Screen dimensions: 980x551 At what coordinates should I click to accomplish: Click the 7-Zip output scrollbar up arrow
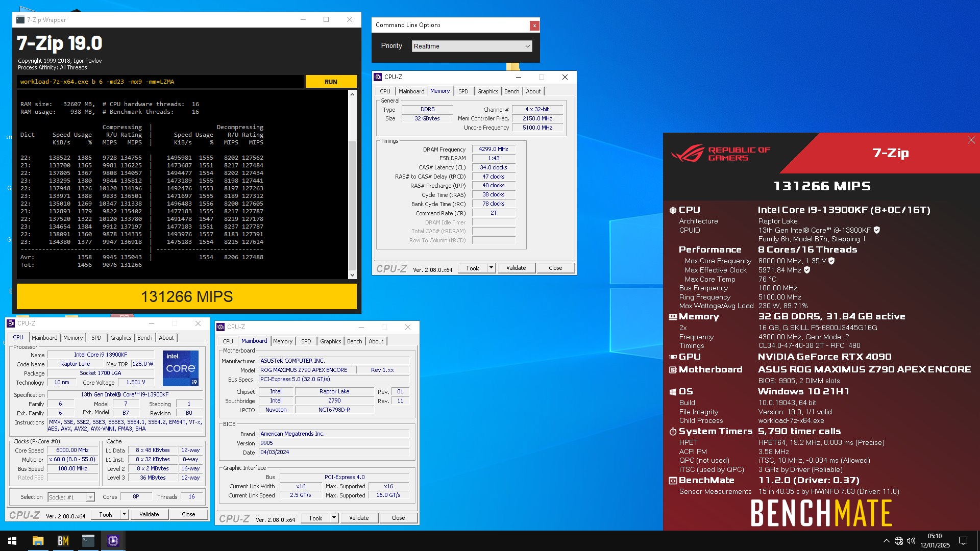(352, 94)
